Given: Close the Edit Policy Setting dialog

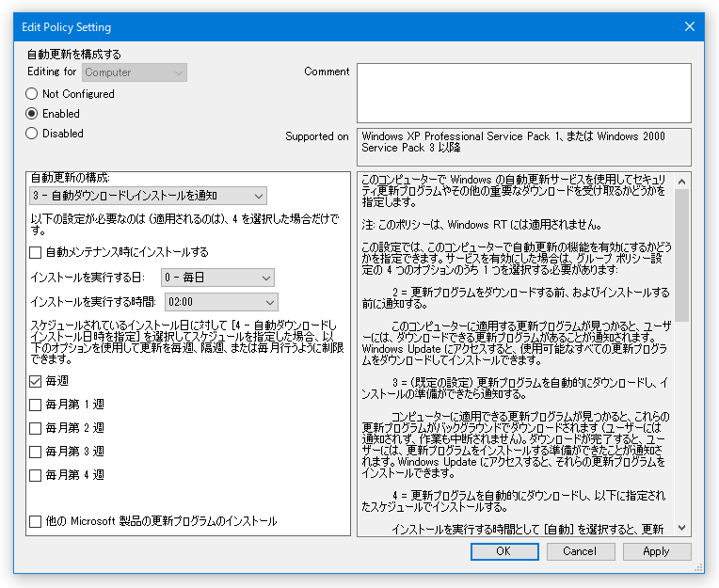Looking at the screenshot, I should (689, 26).
